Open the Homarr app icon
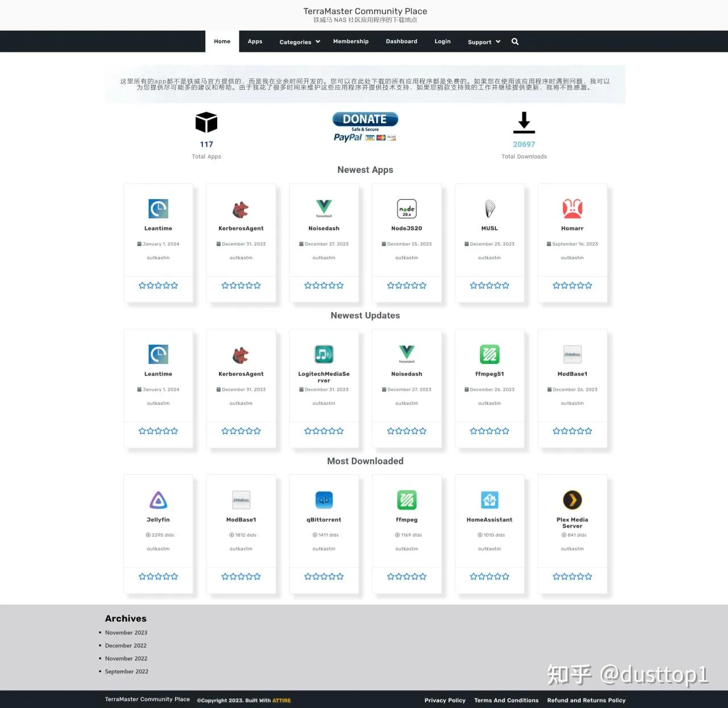The width and height of the screenshot is (728, 708). click(572, 209)
